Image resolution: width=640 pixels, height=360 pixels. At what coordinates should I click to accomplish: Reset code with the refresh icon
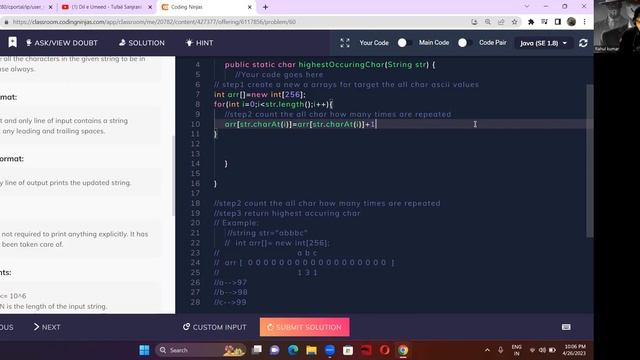(583, 43)
